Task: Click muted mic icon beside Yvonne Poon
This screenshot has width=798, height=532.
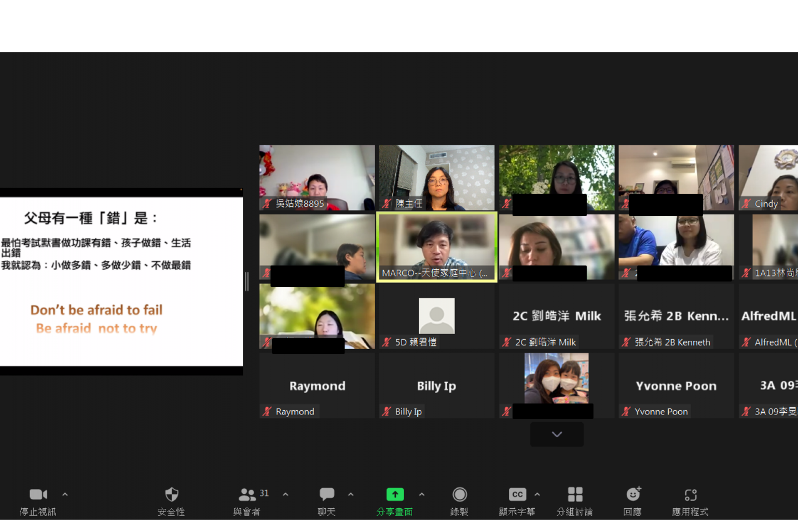Action: pos(626,411)
